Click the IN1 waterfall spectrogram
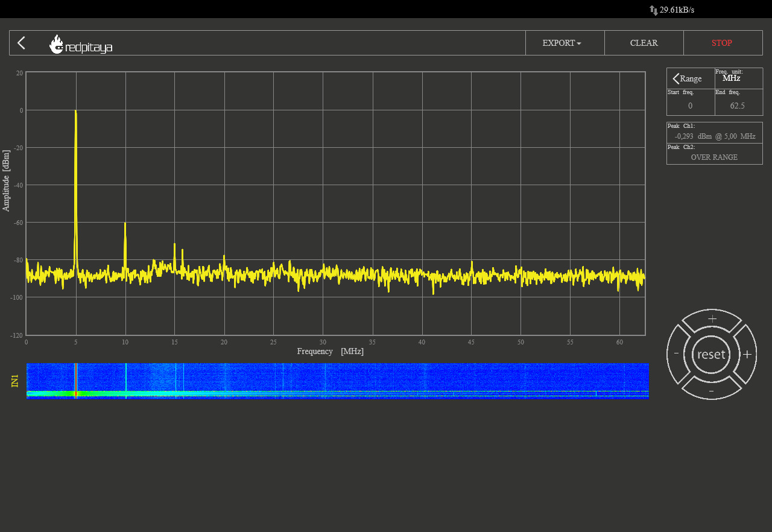The width and height of the screenshot is (772, 532). pos(337,381)
